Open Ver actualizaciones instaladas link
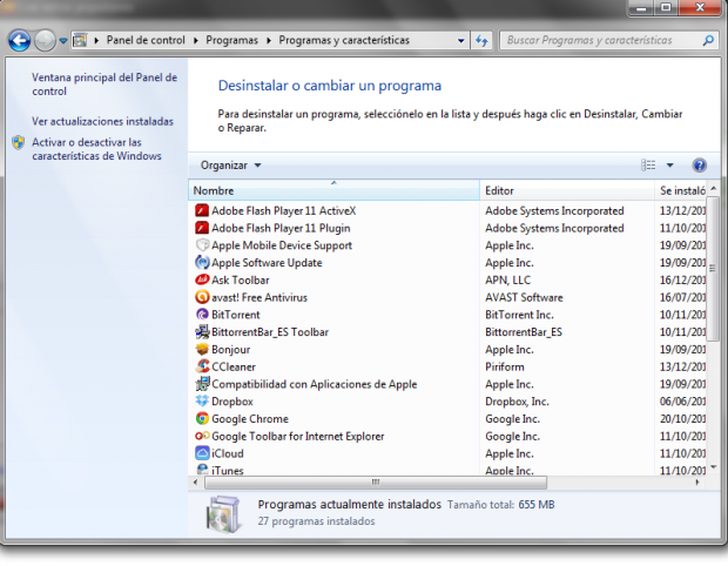 tap(103, 121)
